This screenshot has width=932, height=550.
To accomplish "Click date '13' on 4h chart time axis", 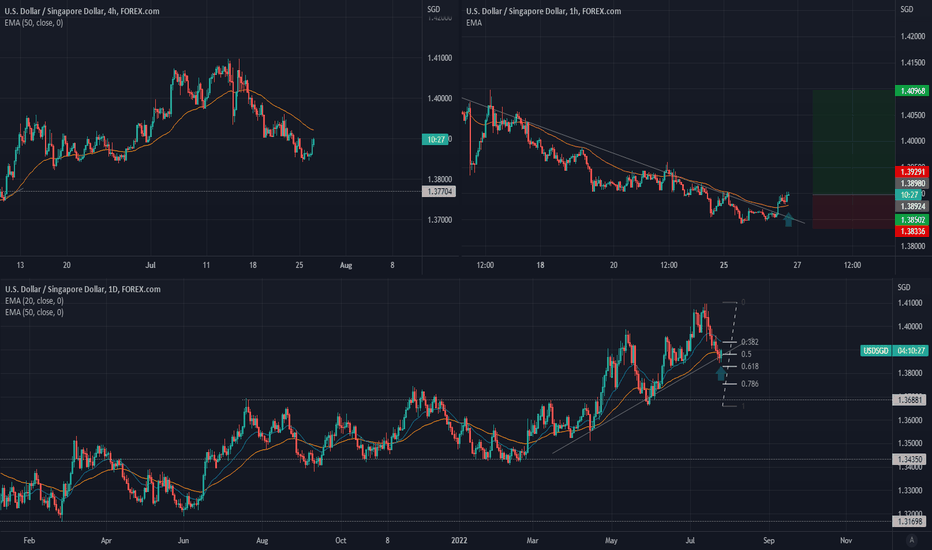I will click(x=20, y=265).
